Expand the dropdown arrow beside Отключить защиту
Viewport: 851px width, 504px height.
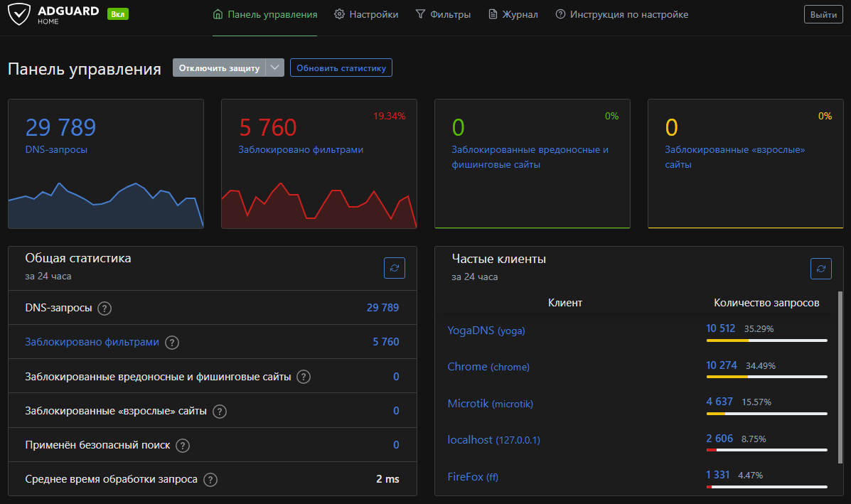pyautogui.click(x=275, y=68)
